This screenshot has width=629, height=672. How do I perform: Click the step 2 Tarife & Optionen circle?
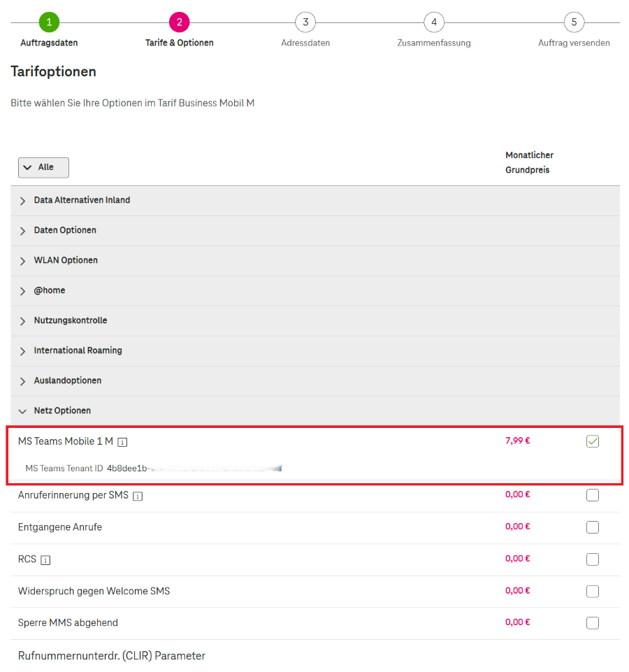pyautogui.click(x=180, y=22)
